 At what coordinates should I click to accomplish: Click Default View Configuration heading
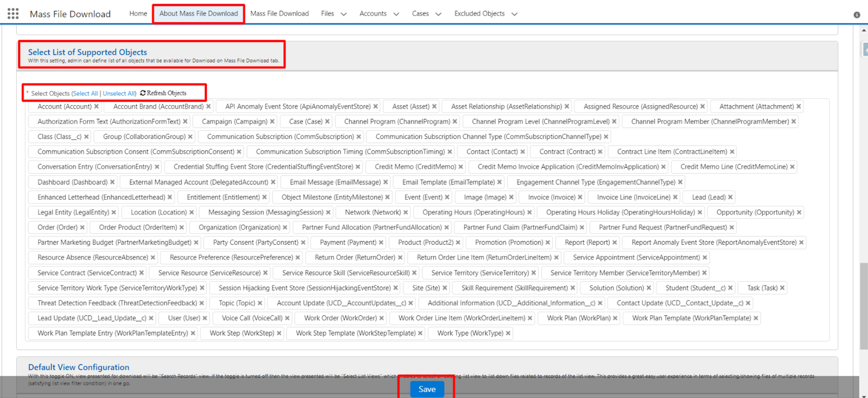click(x=79, y=367)
